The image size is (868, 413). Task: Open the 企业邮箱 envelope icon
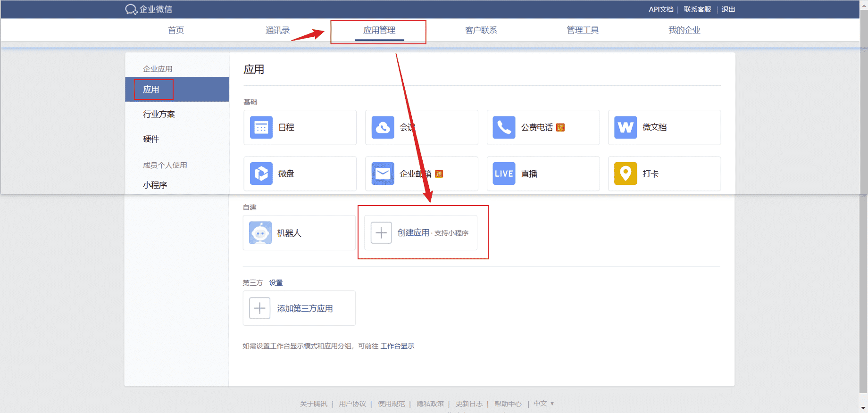click(x=383, y=173)
